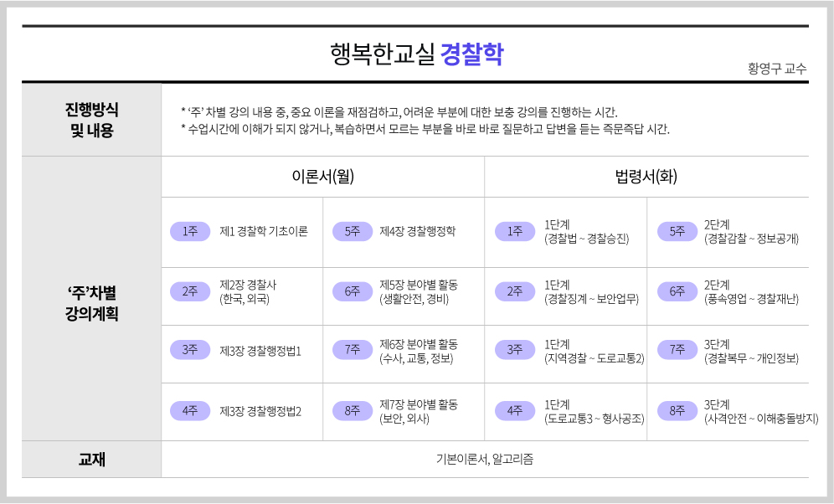
Task: Click the 행복한교실 경찰학 title
Action: point(416,54)
